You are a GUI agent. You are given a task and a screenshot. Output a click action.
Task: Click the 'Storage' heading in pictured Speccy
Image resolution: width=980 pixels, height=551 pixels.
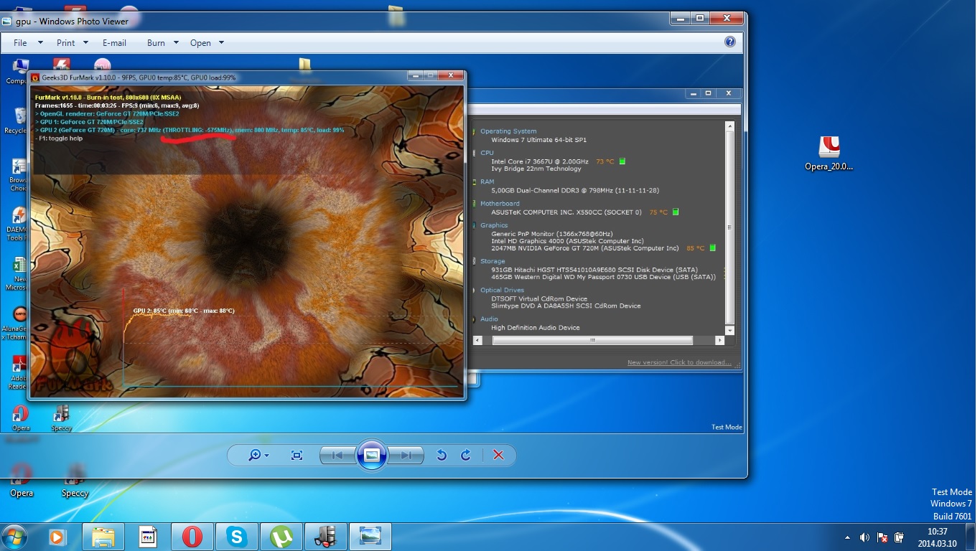point(493,261)
